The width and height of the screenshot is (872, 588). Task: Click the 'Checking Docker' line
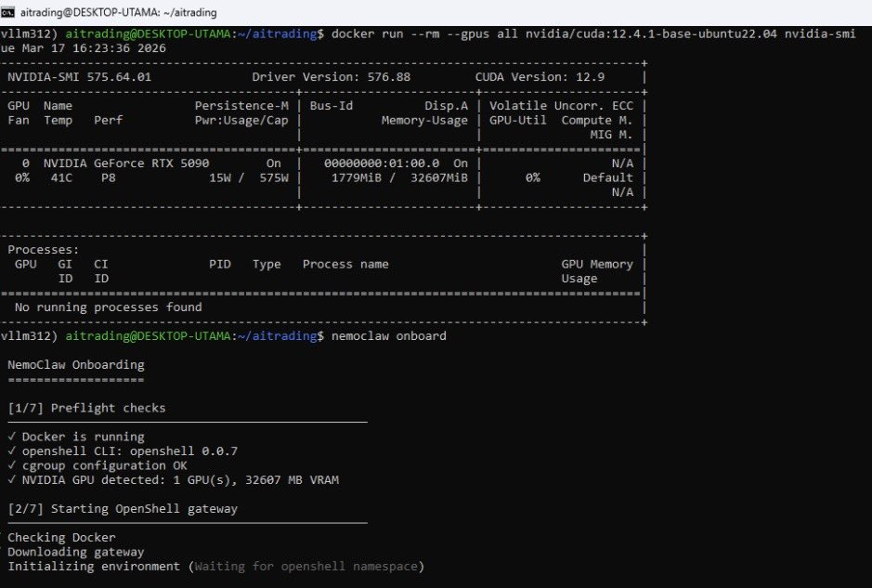pos(61,538)
